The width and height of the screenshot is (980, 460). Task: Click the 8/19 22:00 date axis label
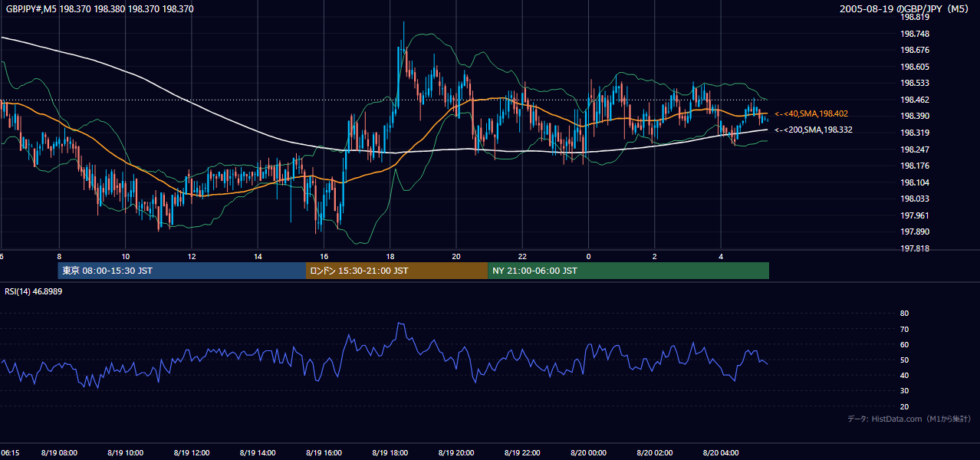pyautogui.click(x=522, y=453)
